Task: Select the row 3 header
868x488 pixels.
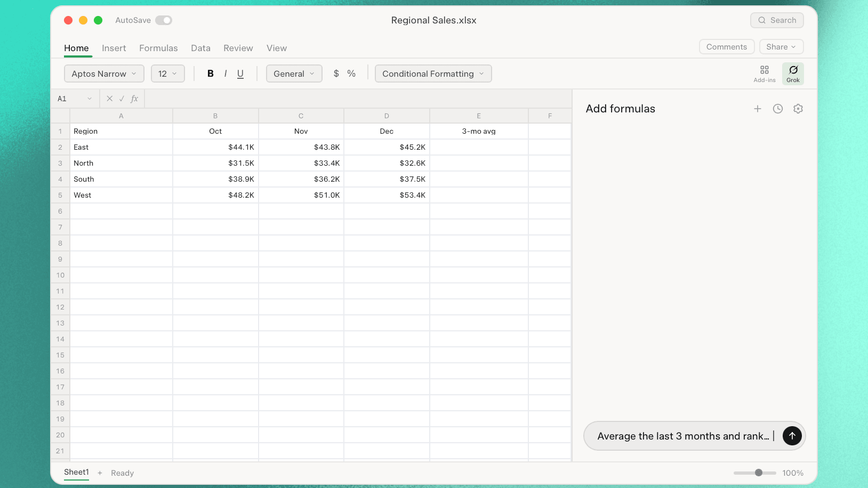Action: pyautogui.click(x=60, y=163)
